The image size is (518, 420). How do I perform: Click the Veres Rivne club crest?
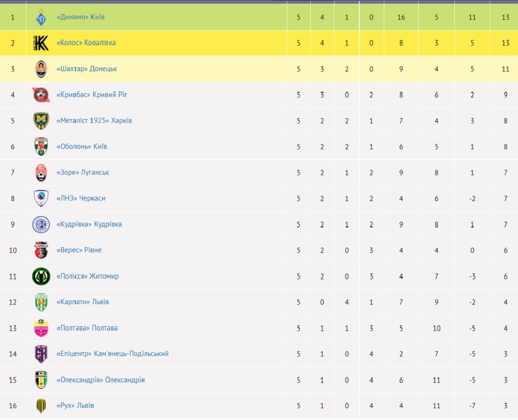(x=41, y=250)
